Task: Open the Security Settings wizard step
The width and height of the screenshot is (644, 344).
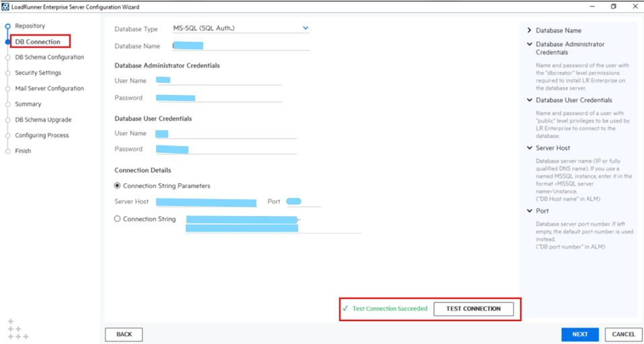Action: pos(38,73)
